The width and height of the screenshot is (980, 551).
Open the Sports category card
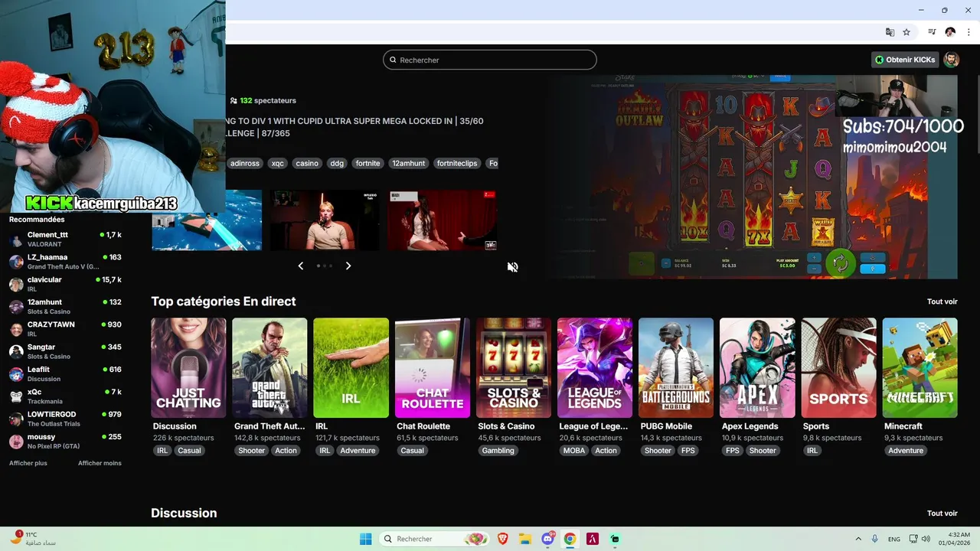coord(838,368)
